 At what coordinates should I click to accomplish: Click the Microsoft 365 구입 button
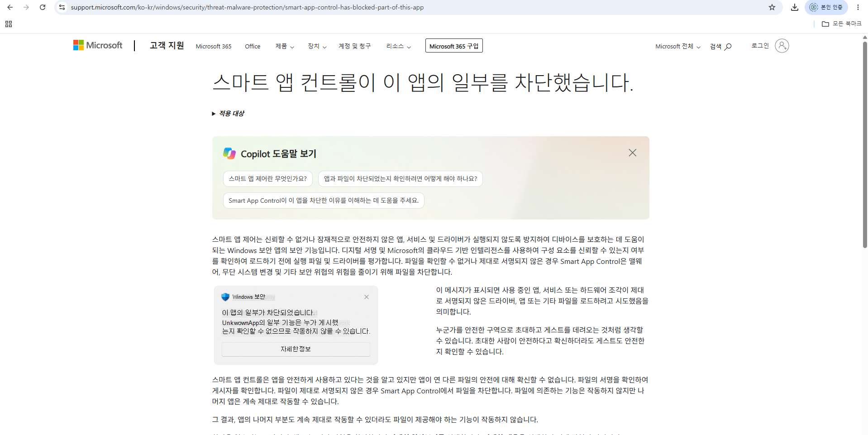coord(454,46)
